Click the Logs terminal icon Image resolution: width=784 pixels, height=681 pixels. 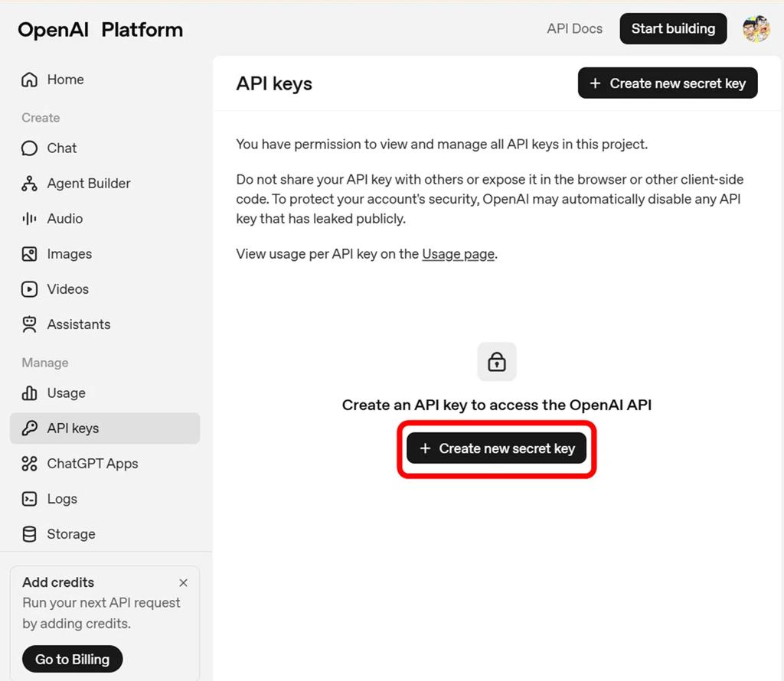pyautogui.click(x=30, y=499)
